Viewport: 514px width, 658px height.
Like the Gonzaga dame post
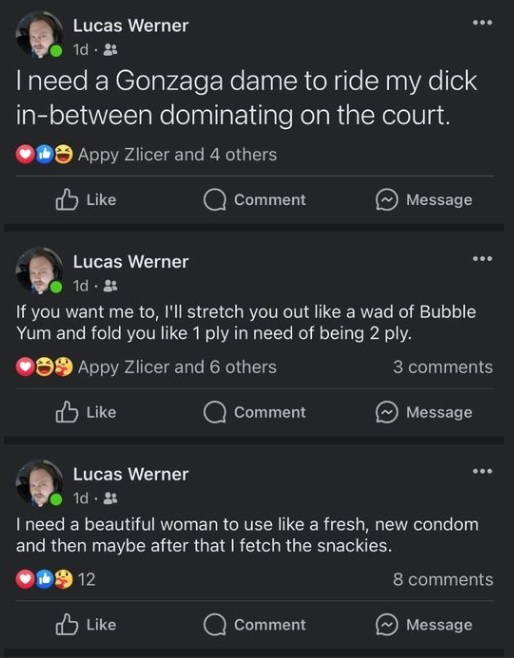coord(86,200)
